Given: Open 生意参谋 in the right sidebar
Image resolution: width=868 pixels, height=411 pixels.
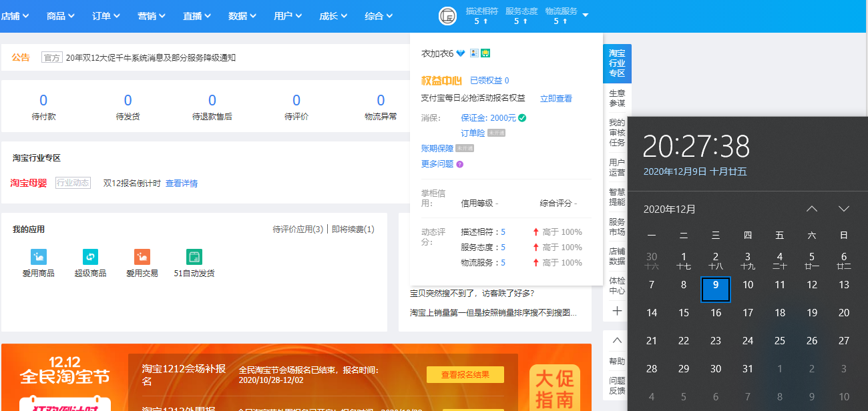Looking at the screenshot, I should 617,98.
